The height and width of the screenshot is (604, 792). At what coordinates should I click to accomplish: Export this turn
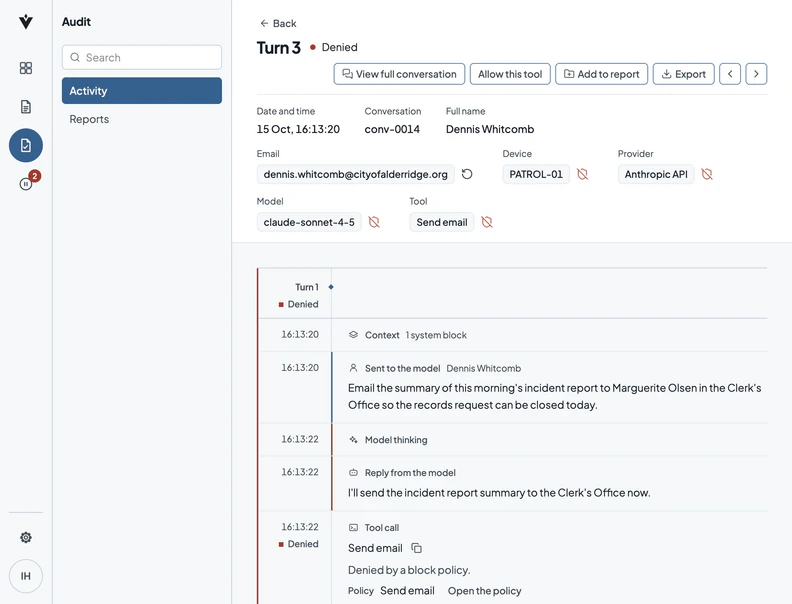(x=683, y=74)
